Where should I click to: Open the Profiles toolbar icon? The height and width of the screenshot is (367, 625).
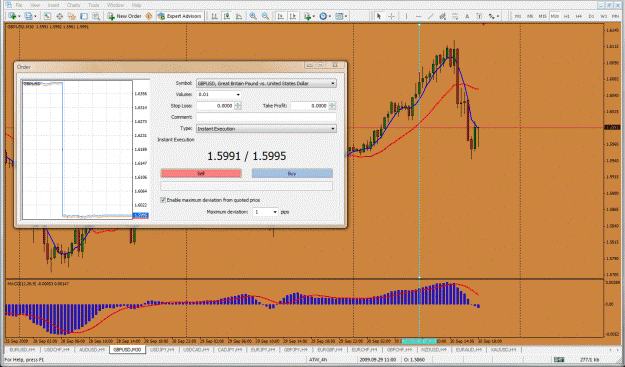[x=28, y=16]
